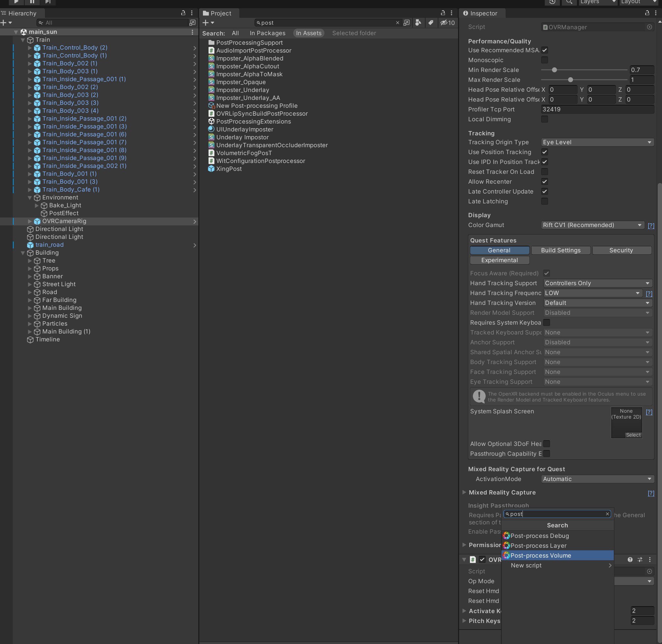Click the search-by-label tag icon
Viewport: 662px width, 644px height.
(x=430, y=23)
